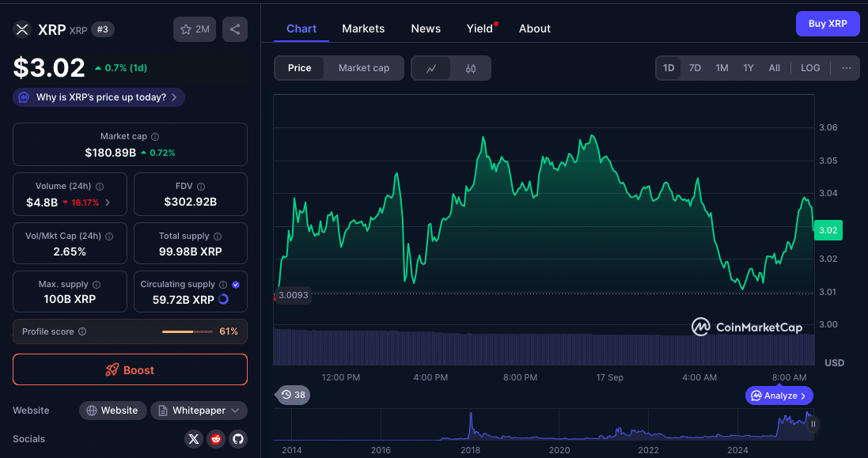Click the Profile score progress bar
Viewport: 868px width, 458px height.
(187, 331)
